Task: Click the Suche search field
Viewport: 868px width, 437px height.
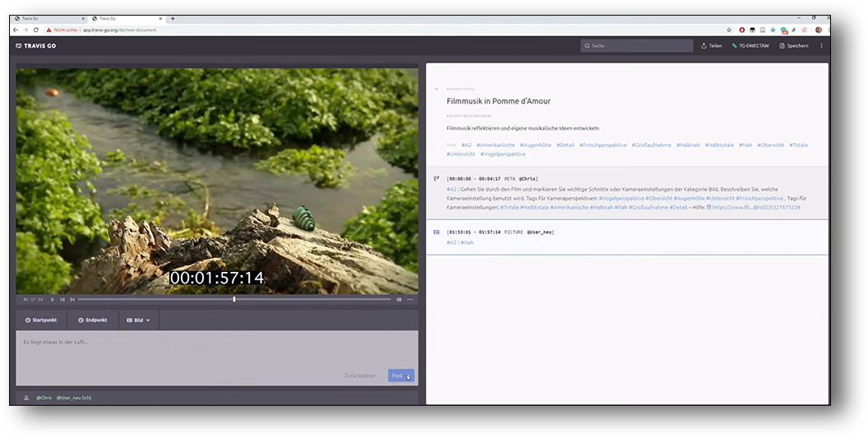Action: [637, 46]
